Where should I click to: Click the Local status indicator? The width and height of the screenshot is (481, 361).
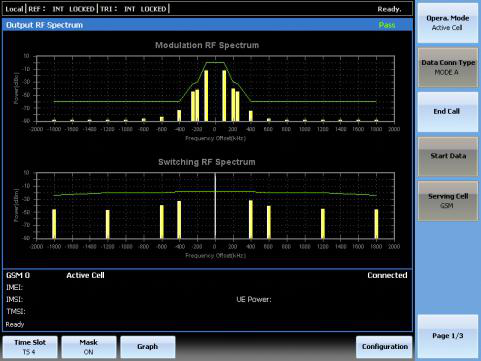click(x=14, y=9)
